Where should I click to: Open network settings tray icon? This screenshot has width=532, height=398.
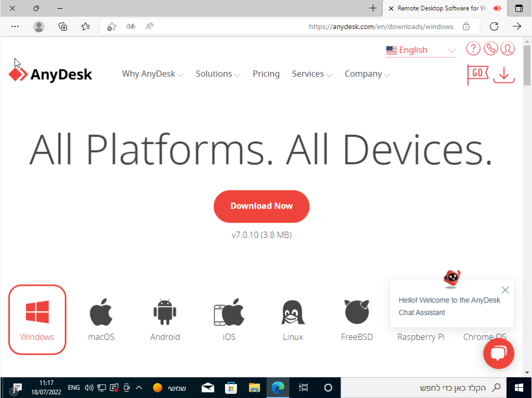(101, 388)
